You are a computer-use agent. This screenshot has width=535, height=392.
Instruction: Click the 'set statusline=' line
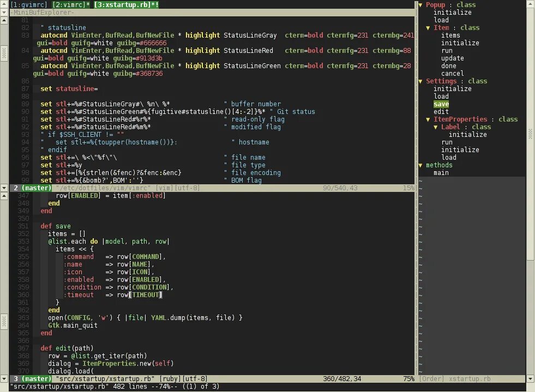click(x=69, y=89)
